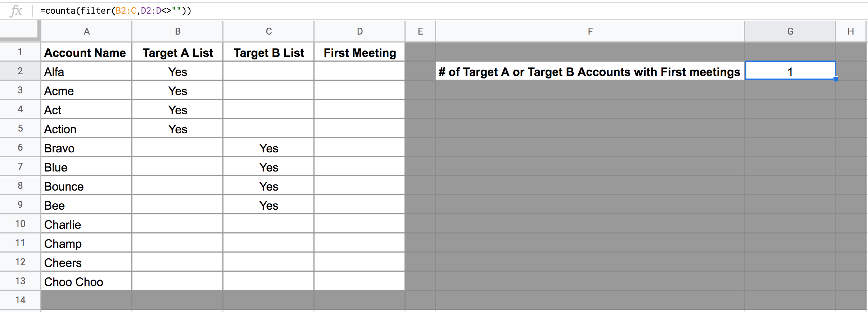The height and width of the screenshot is (312, 868).
Task: Click the Yes cell for Bounce
Action: pyautogui.click(x=268, y=186)
